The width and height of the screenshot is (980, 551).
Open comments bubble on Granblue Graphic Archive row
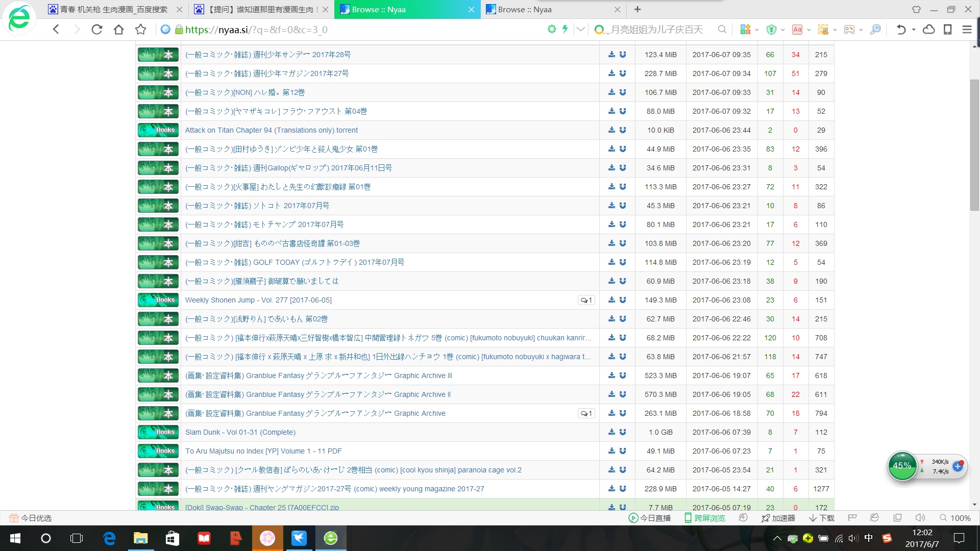pos(586,413)
